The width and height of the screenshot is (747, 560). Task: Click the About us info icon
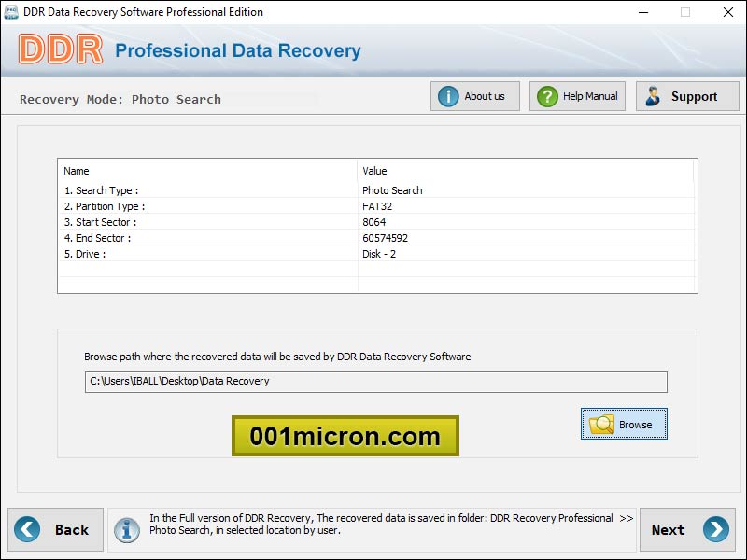click(446, 95)
